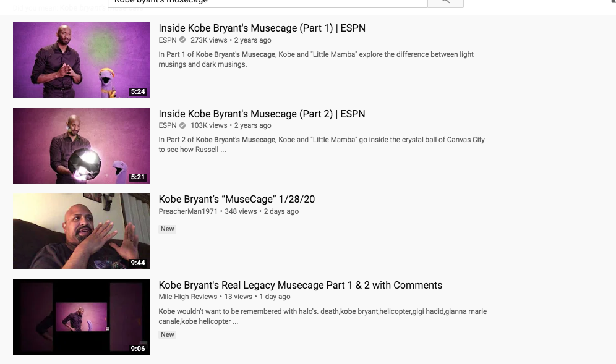Visit ESPN channel on the Part 1 result

coord(168,40)
